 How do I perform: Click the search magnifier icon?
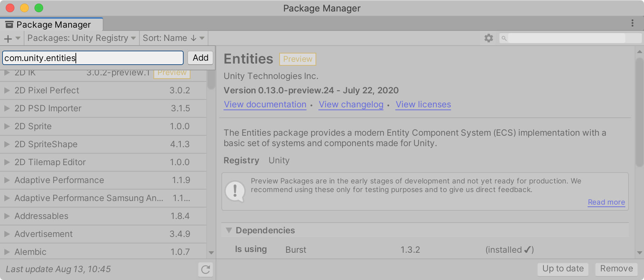pyautogui.click(x=504, y=38)
